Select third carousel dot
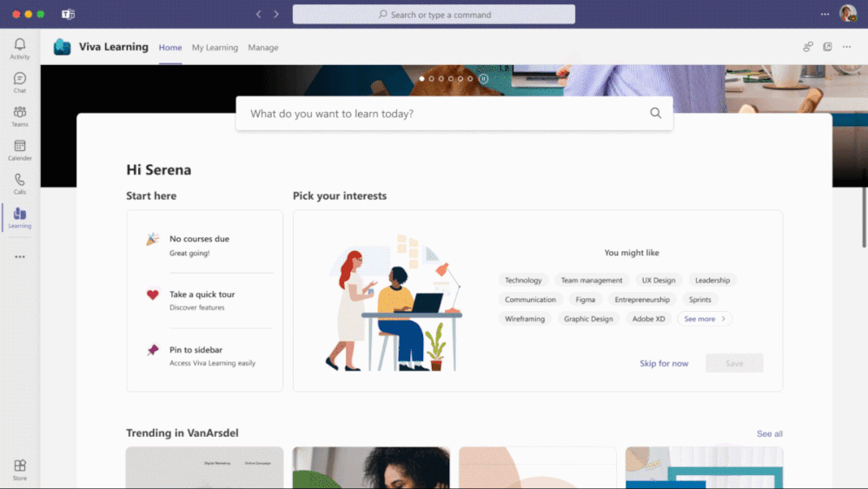Viewport: 868px width, 489px height. pyautogui.click(x=441, y=78)
